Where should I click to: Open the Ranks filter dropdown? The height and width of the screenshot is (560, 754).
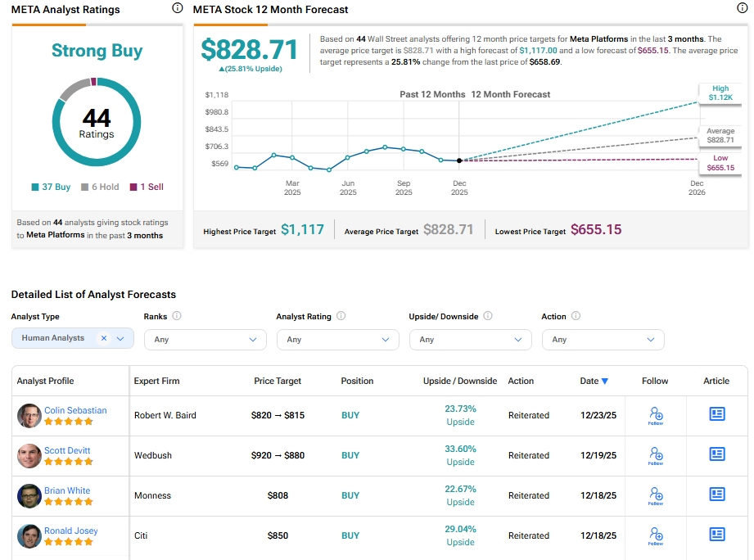coord(205,340)
